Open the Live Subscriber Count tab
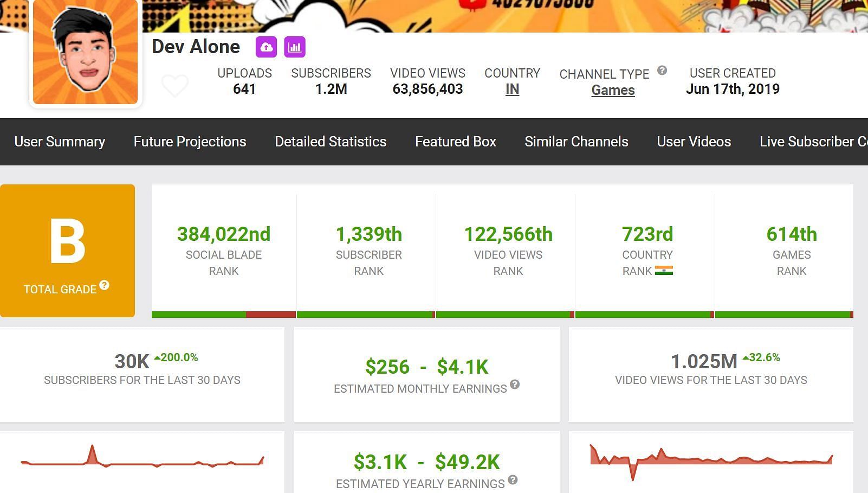 point(813,142)
